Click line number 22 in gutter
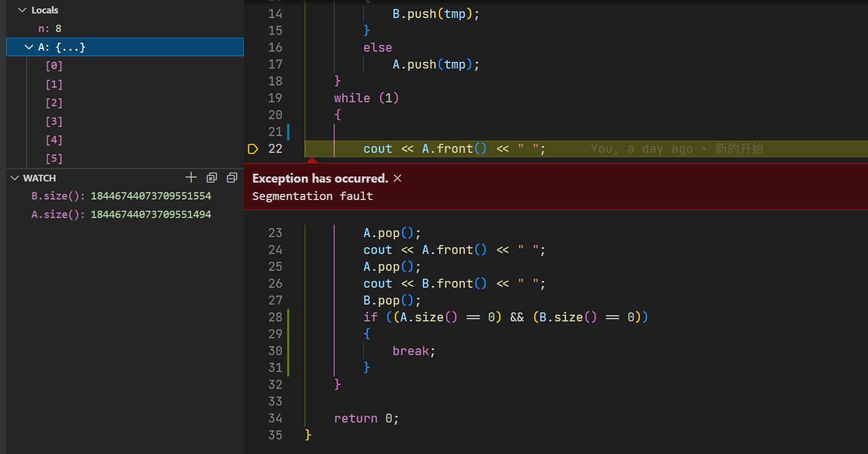Viewport: 868px width, 454px height. (x=275, y=149)
